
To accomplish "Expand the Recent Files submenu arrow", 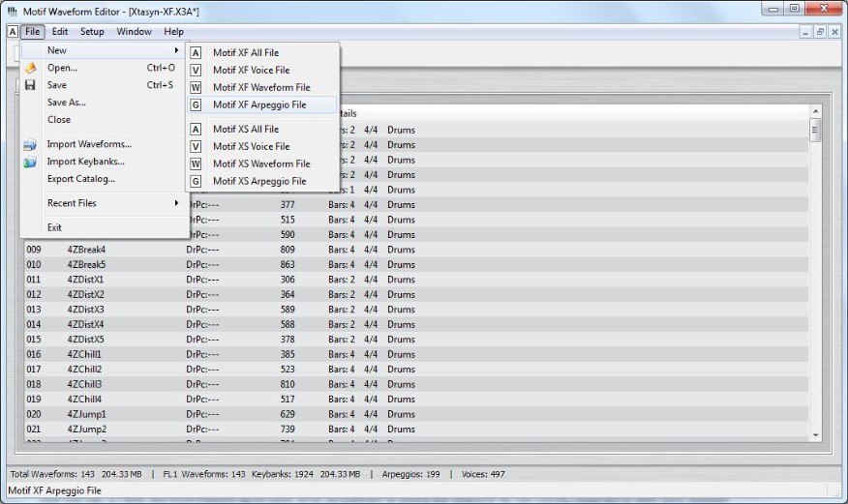I will click(x=176, y=203).
